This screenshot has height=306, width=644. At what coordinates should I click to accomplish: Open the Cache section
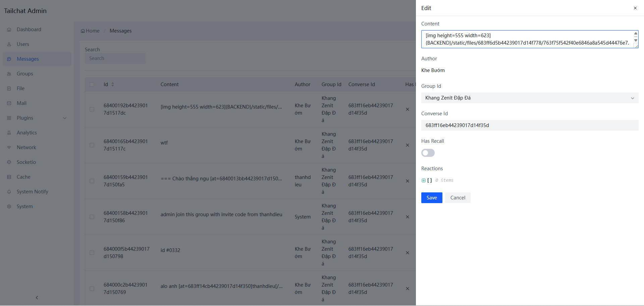click(x=23, y=177)
